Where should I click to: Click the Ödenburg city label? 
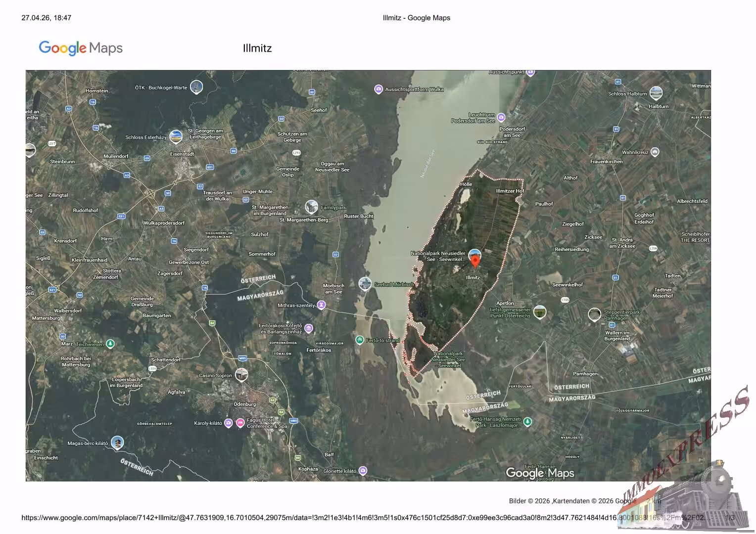pyautogui.click(x=244, y=404)
